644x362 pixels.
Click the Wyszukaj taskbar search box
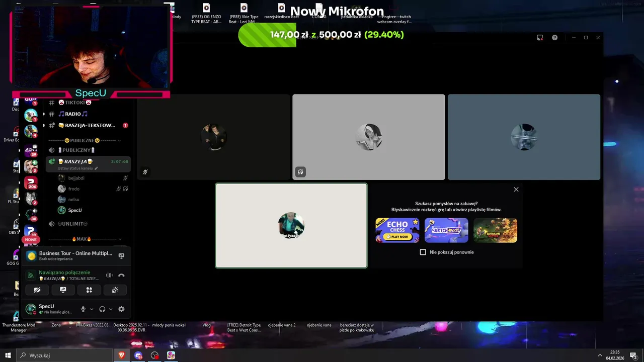[64, 355]
